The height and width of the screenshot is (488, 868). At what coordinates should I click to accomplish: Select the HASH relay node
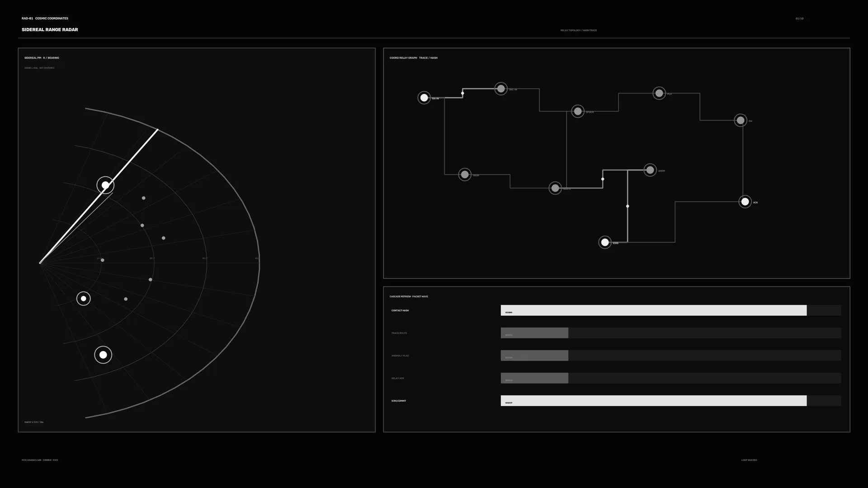click(465, 174)
